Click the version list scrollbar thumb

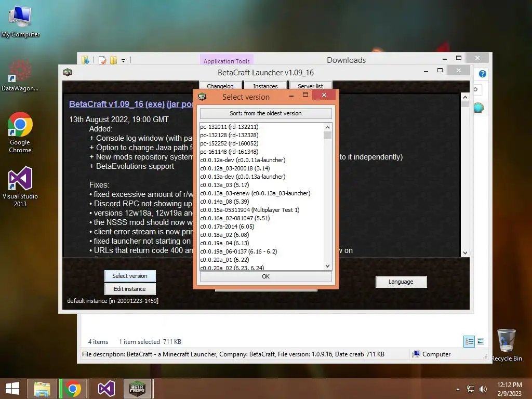click(327, 136)
